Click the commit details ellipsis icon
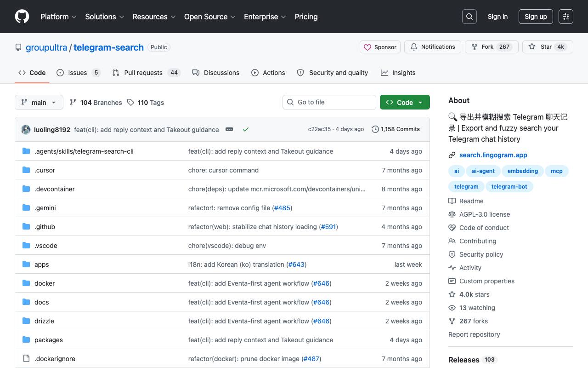The image size is (588, 368). 229,129
